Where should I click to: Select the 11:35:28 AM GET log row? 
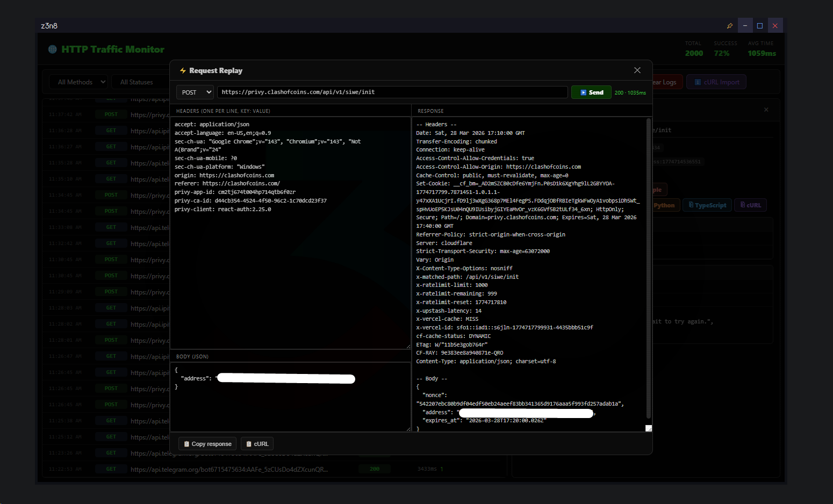(106, 163)
